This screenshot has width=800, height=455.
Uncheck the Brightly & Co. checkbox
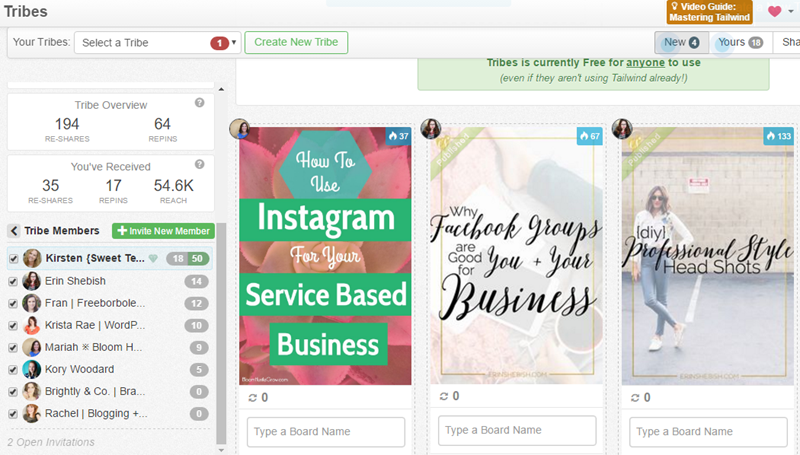pos(13,392)
